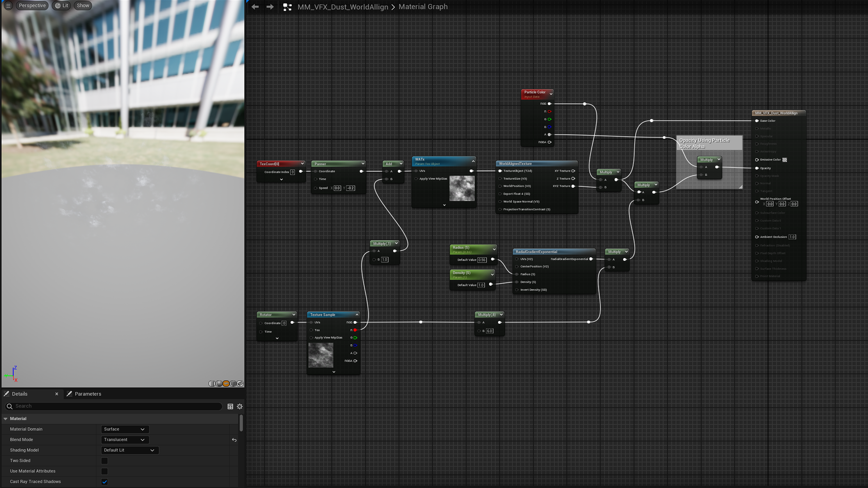Open Blend Mode Translucent dropdown
Viewport: 868px width, 488px height.
[125, 440]
